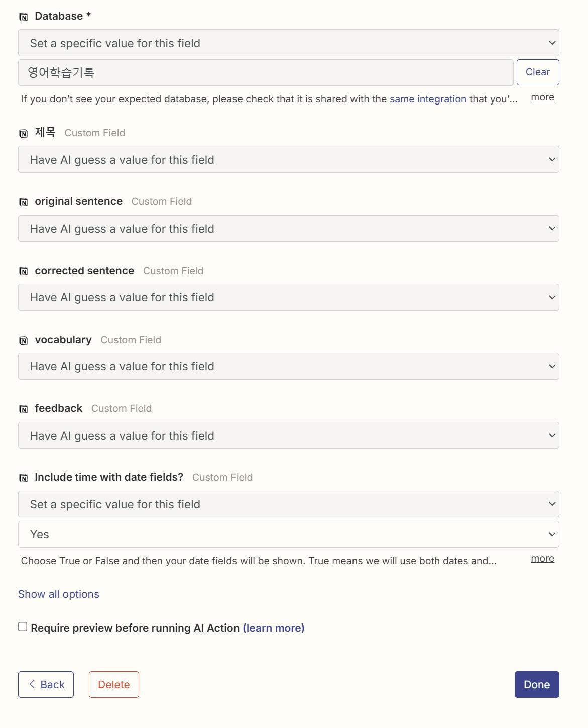Image resolution: width=588 pixels, height=728 pixels.
Task: Open the Database value mode dropdown
Action: (288, 43)
